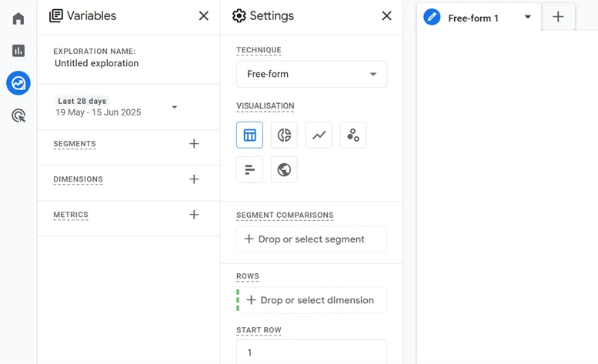Select the Explore icon in sidebar

tap(18, 83)
